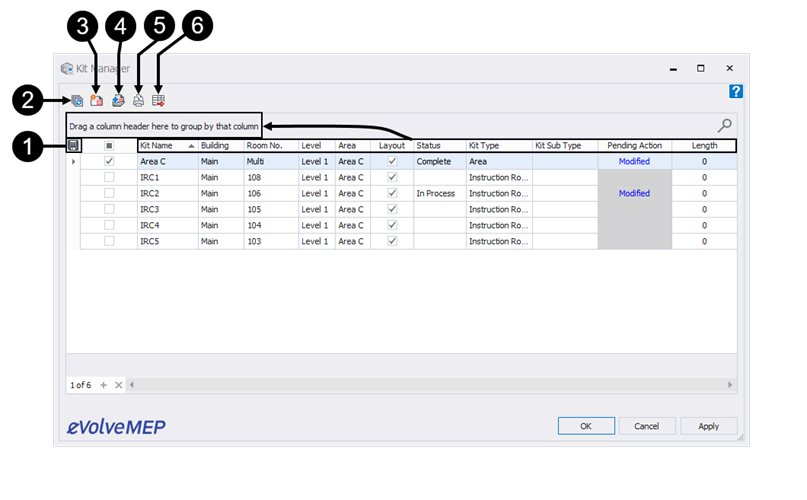The width and height of the screenshot is (807, 500).
Task: Click the magnifier search icon
Action: tap(725, 125)
